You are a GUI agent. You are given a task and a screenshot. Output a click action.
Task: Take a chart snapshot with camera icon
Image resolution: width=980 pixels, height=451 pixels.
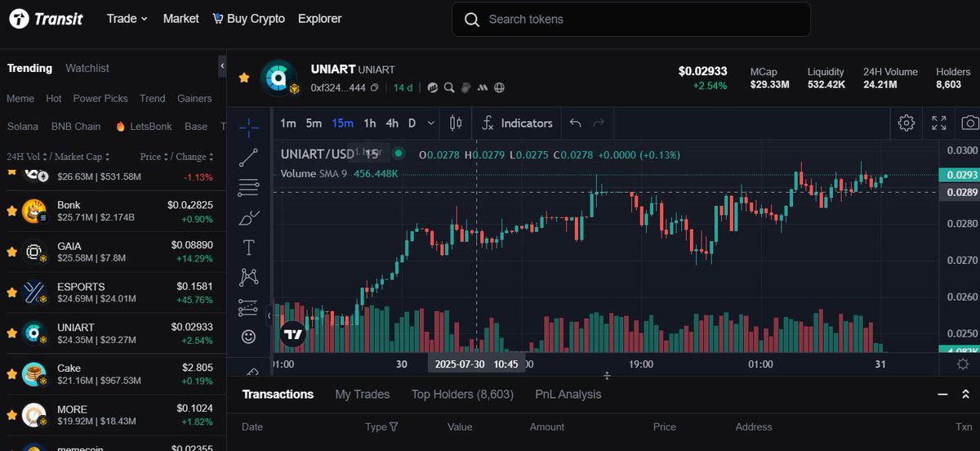970,123
